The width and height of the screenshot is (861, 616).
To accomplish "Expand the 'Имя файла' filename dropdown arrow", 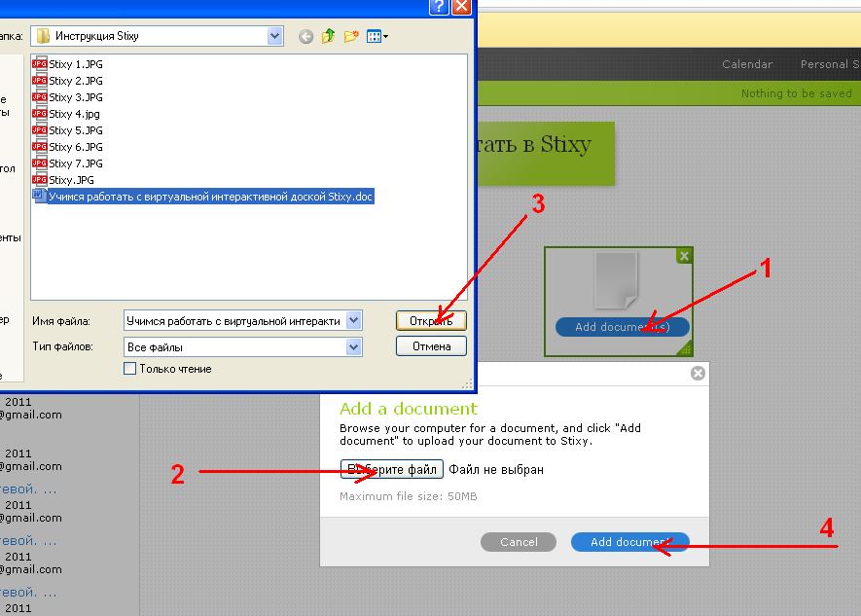I will pos(354,320).
